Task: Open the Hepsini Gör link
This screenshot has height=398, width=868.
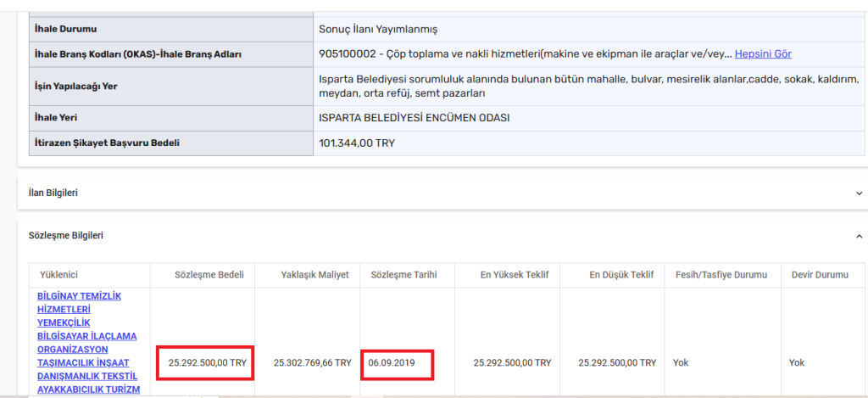Action: point(763,53)
